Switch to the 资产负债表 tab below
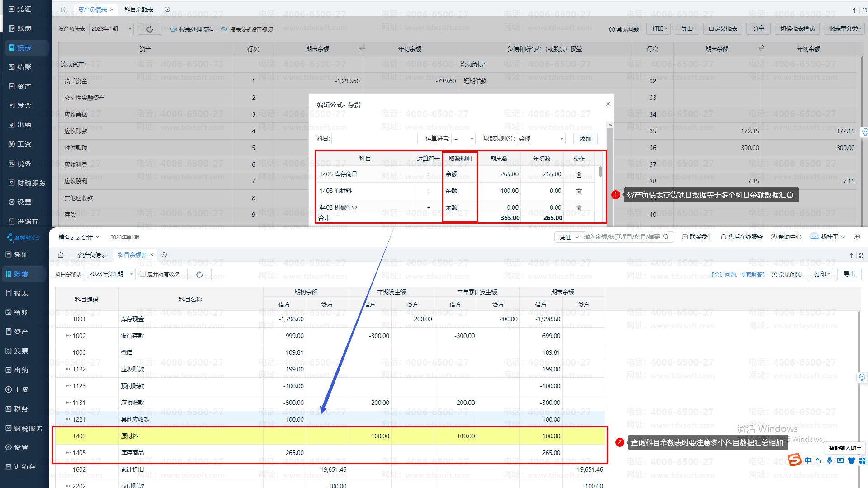 (x=92, y=255)
